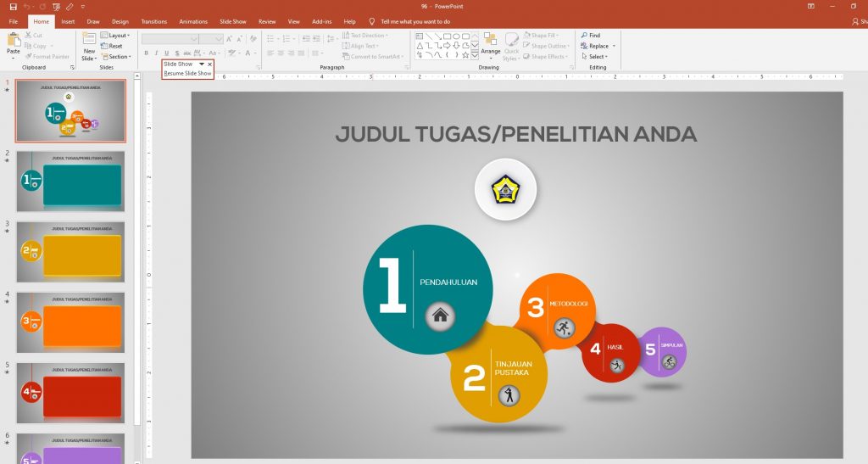Open the font size combo box
868x464 pixels.
[211, 39]
